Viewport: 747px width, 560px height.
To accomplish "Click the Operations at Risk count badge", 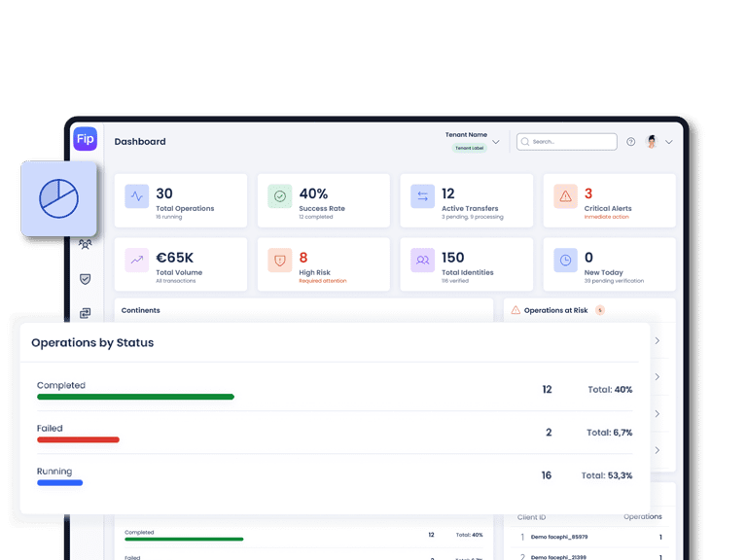I will (x=600, y=310).
